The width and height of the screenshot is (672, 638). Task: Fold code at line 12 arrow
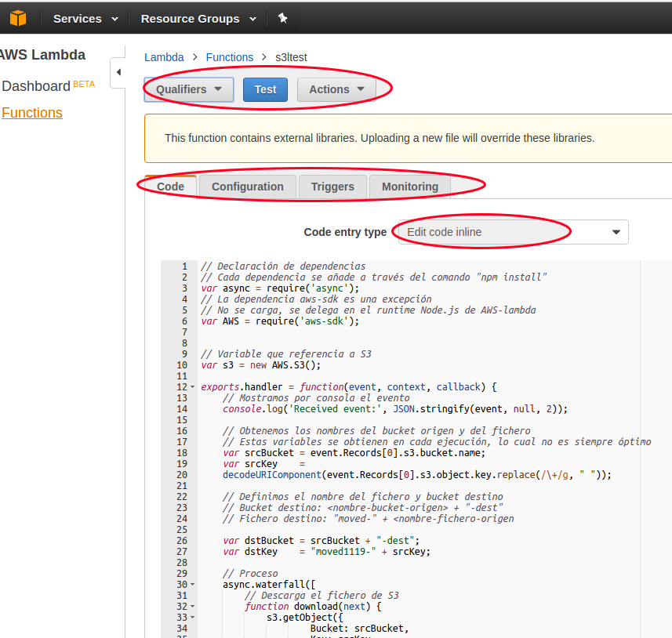click(x=192, y=387)
